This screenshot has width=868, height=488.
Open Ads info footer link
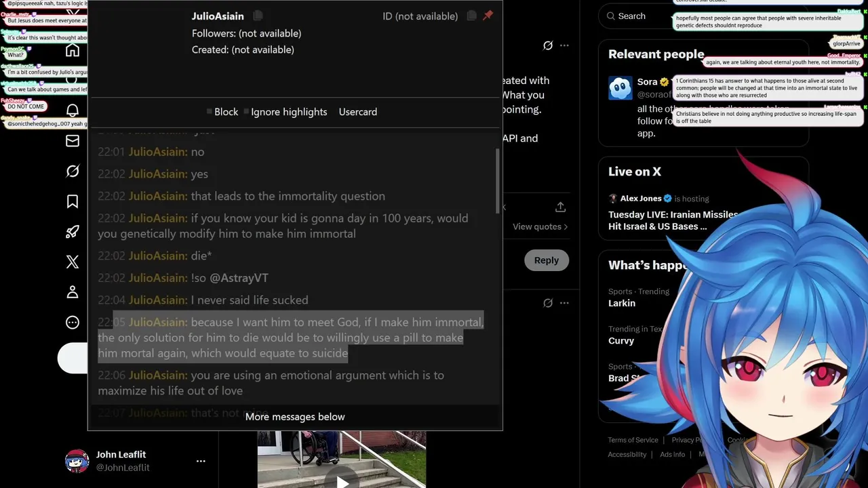[x=673, y=454]
